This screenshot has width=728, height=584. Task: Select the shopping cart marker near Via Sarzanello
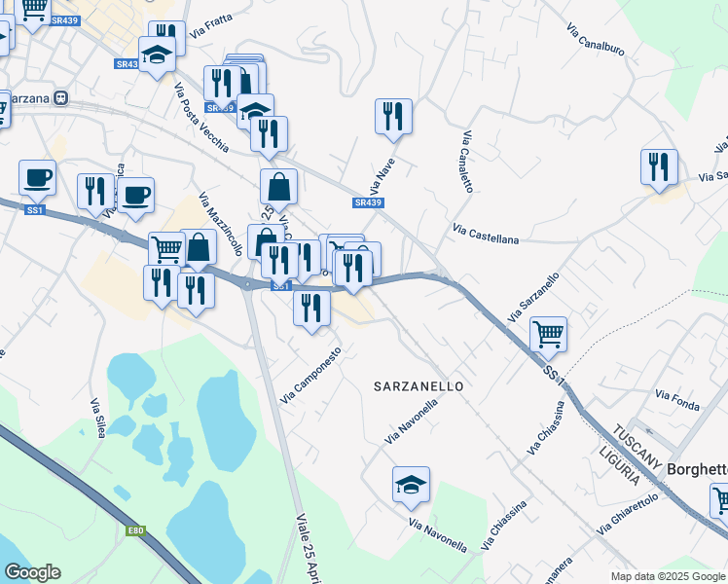[x=548, y=335]
